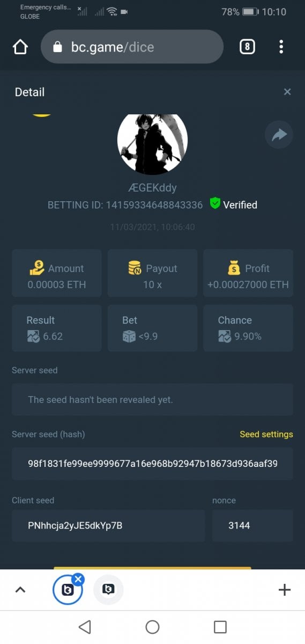Tap the dice icon under Bet
Image resolution: width=305 pixels, height=644 pixels.
[129, 336]
